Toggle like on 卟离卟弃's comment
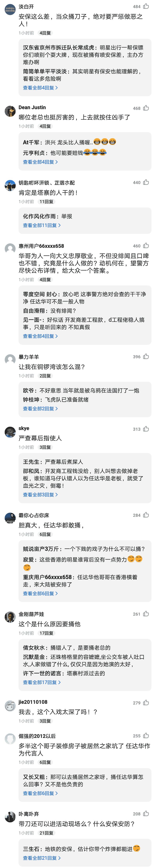Screen dimensions: 155x868 tap(146, 814)
